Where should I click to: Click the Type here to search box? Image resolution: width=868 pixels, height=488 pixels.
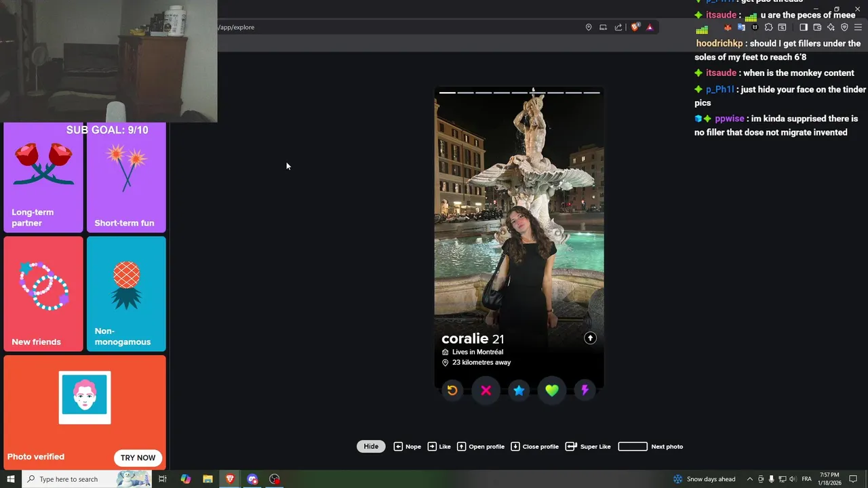pos(85,479)
